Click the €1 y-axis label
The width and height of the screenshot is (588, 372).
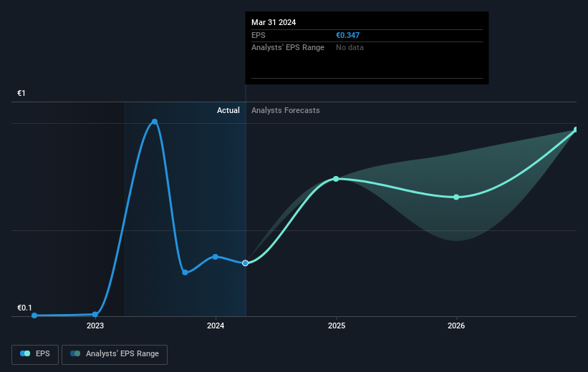[21, 93]
